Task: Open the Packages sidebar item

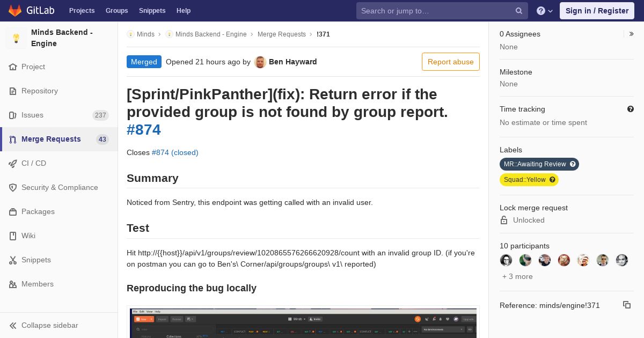Action: 59,212
